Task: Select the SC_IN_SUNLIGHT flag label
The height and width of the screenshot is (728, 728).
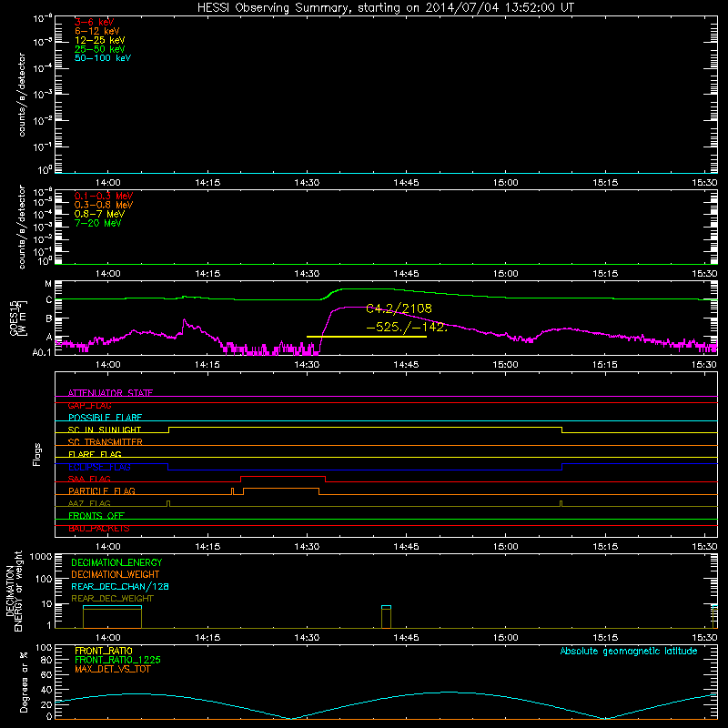Action: [105, 430]
